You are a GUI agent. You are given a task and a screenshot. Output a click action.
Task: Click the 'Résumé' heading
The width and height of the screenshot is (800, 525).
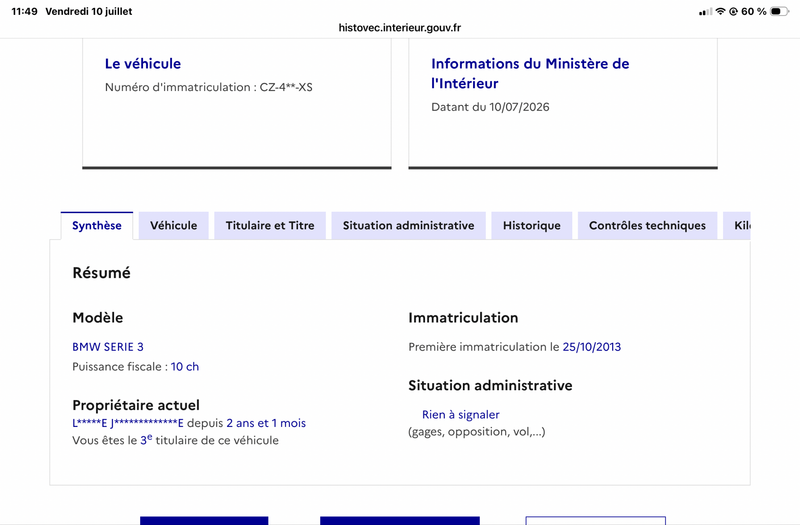[102, 273]
